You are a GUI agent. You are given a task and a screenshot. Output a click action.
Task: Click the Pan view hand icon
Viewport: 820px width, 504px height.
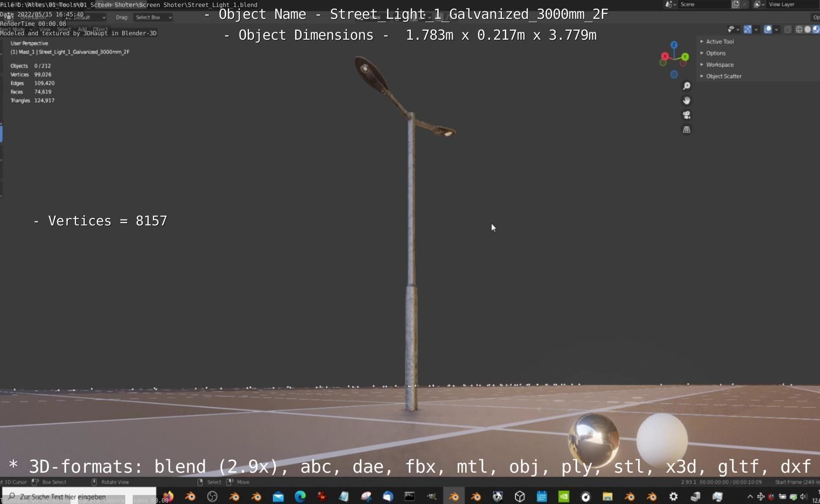(686, 101)
